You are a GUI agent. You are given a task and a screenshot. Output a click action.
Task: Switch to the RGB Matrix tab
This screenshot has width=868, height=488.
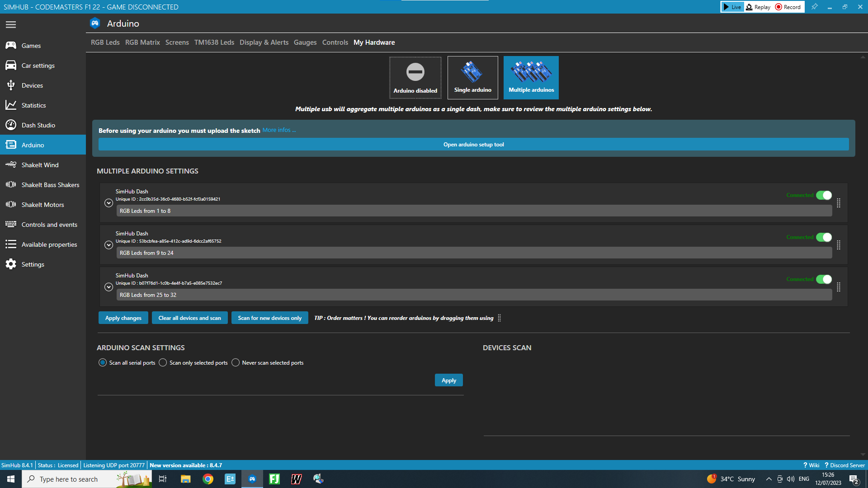click(x=142, y=42)
